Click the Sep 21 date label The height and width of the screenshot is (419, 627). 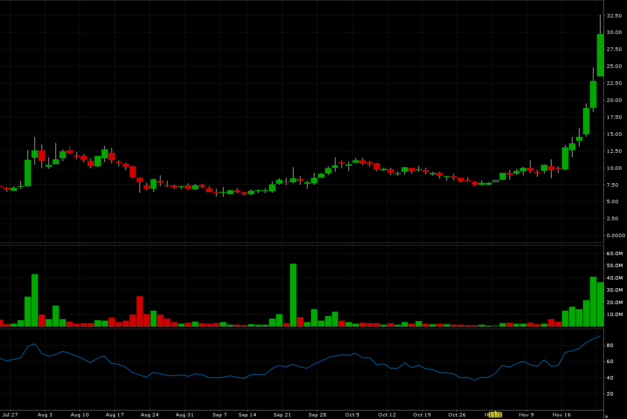point(282,413)
